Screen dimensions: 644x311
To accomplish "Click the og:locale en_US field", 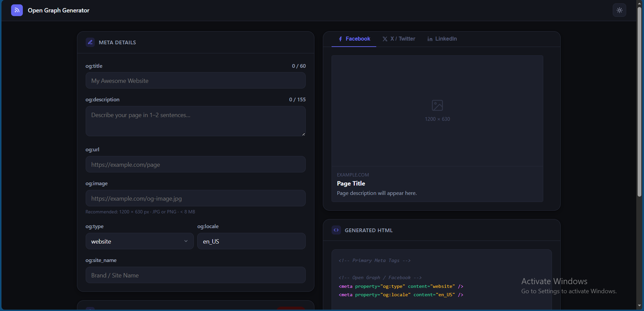I will (x=251, y=241).
